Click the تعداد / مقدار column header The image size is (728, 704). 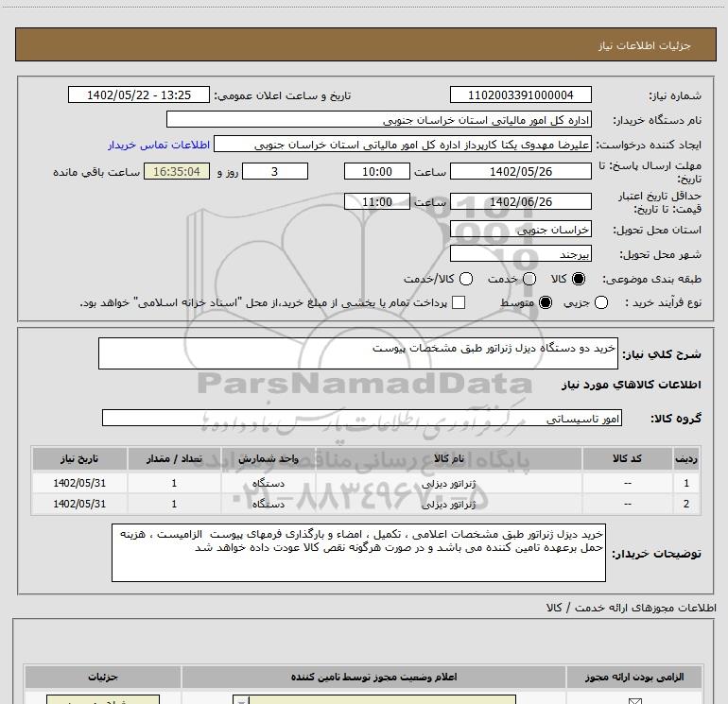tap(174, 458)
